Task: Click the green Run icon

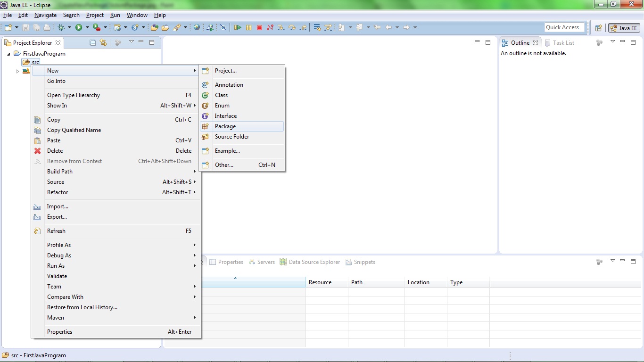Action: click(79, 28)
